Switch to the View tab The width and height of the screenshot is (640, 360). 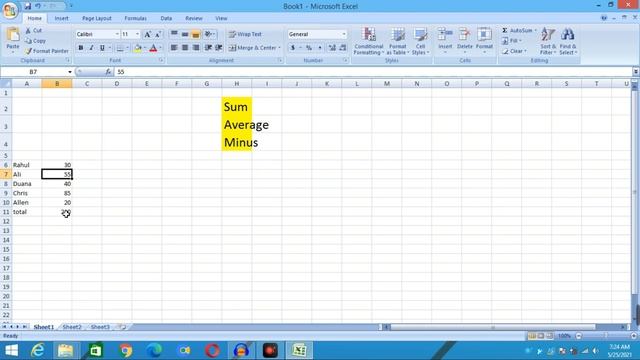tap(221, 18)
